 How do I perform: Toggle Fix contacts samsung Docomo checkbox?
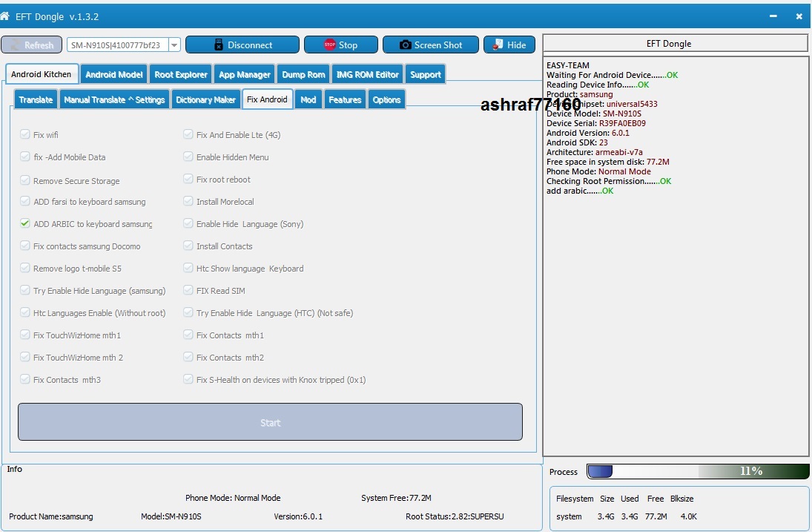tap(25, 246)
